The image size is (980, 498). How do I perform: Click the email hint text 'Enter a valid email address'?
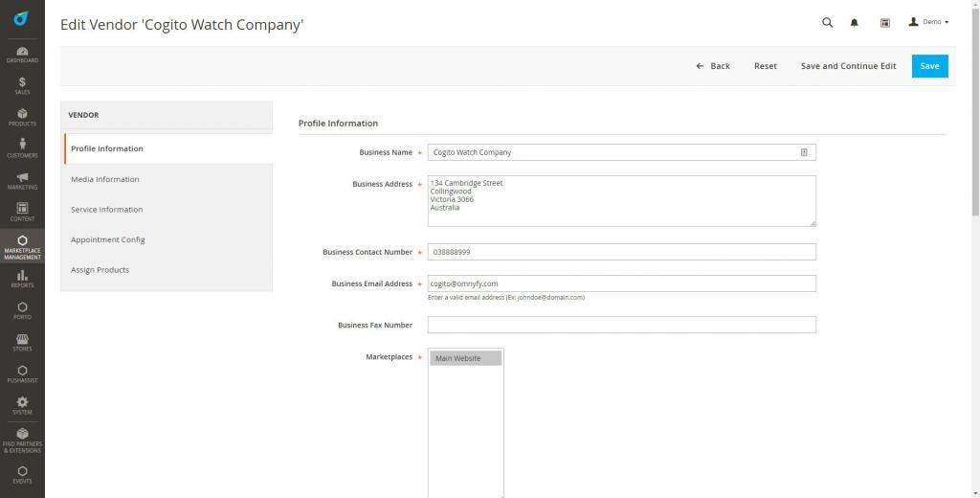pyautogui.click(x=505, y=298)
